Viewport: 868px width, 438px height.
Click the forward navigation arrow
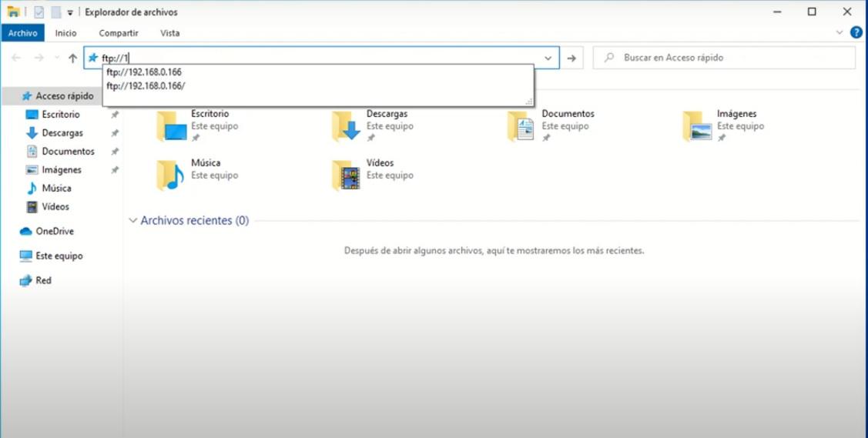39,58
